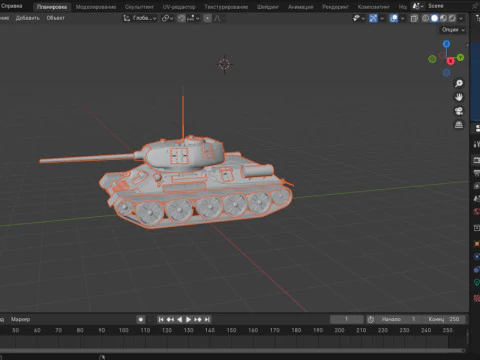
Task: Jump to the timeline start frame
Action: coord(161,319)
